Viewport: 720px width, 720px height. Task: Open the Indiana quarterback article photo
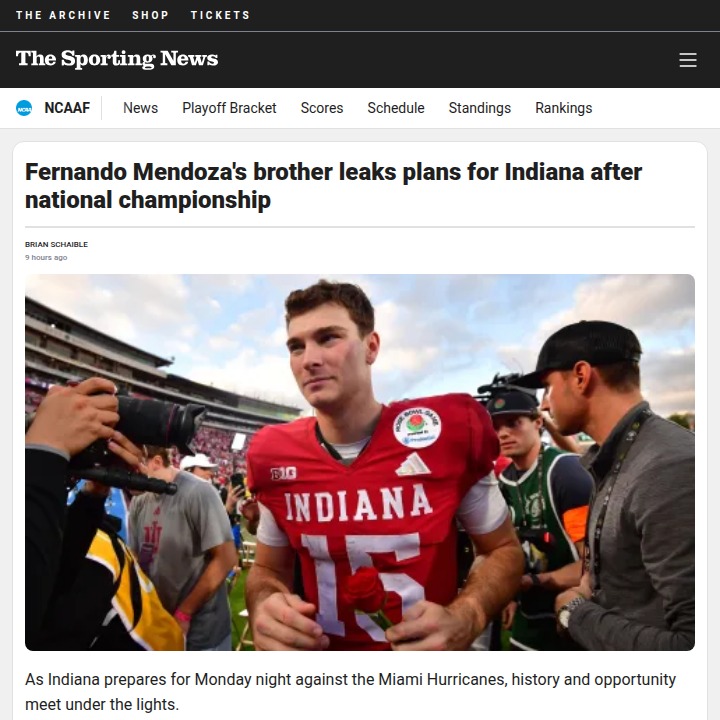(x=360, y=462)
